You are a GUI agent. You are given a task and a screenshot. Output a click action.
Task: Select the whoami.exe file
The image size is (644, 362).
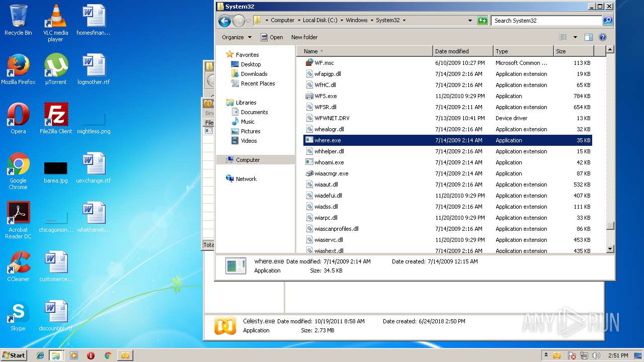[447, 162]
